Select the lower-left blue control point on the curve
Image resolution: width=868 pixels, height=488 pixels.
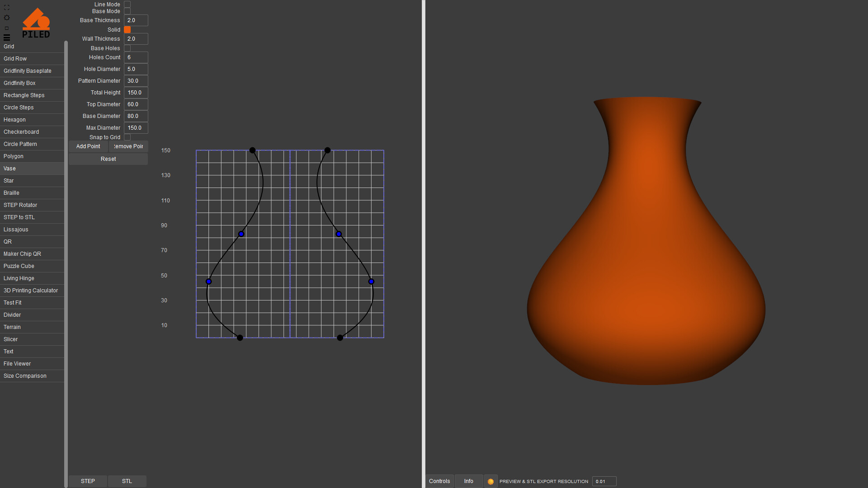209,282
